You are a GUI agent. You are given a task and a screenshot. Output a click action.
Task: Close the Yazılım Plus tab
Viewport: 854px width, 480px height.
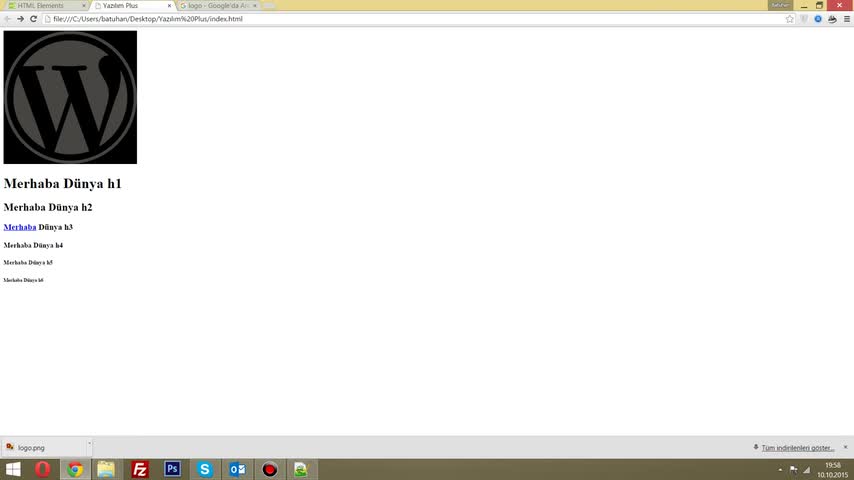pos(169,5)
